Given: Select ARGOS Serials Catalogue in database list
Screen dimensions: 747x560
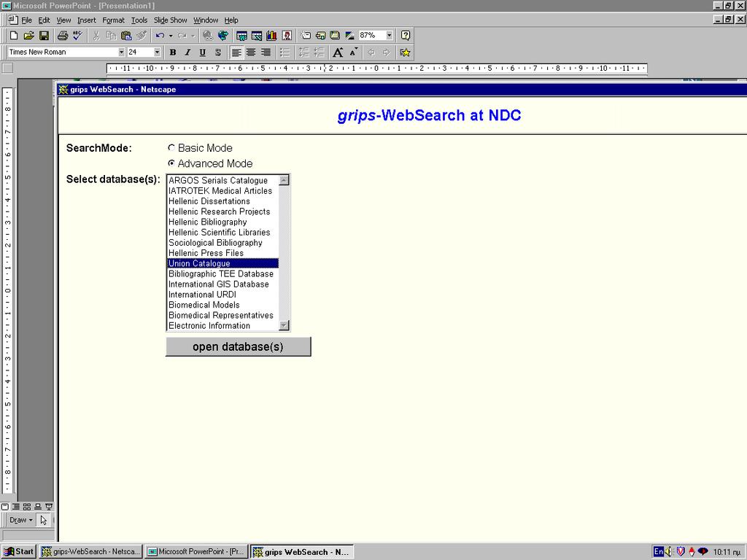Looking at the screenshot, I should pos(223,181).
